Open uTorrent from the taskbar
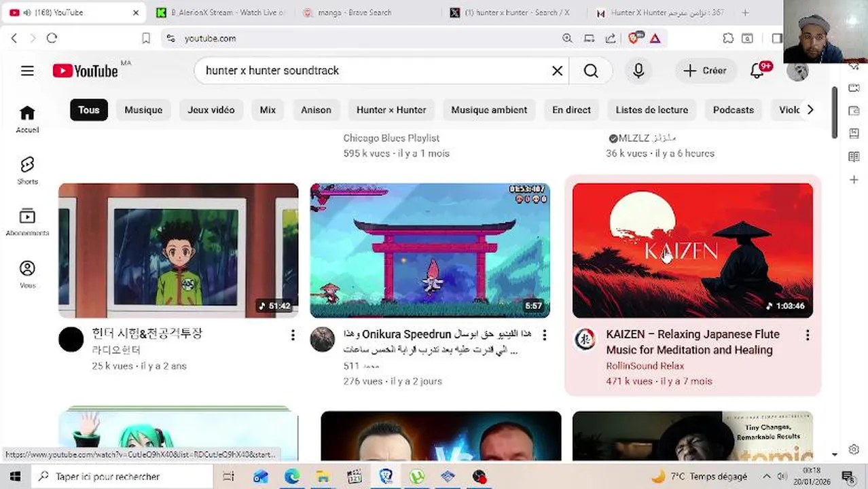The width and height of the screenshot is (868, 489). (417, 476)
